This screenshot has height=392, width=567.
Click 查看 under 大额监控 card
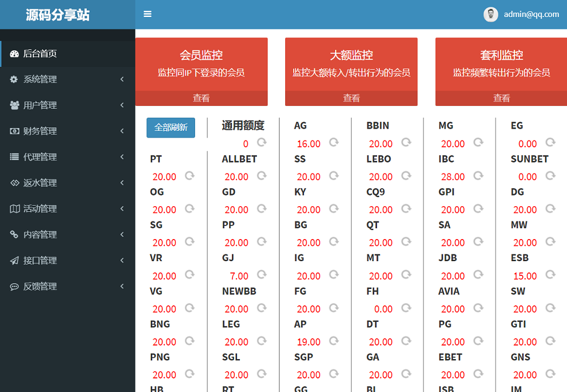[x=352, y=98]
